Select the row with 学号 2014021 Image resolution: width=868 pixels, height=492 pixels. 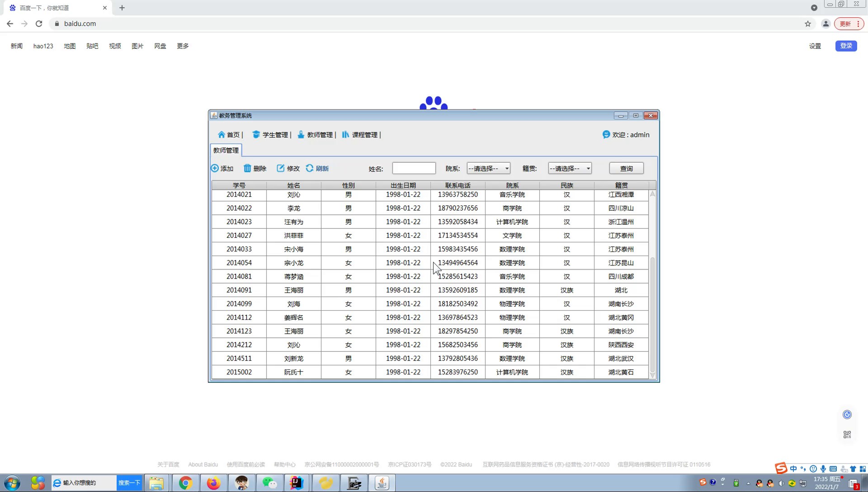pos(430,194)
